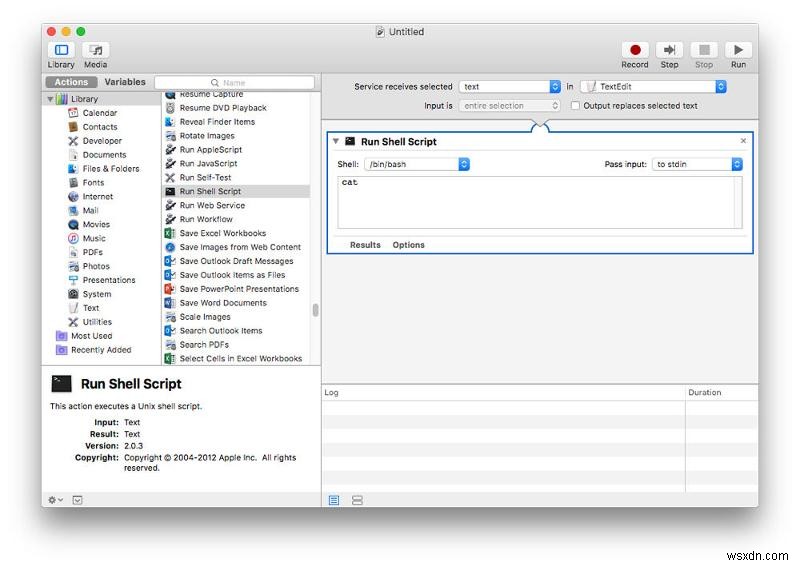Collapse the Run Shell Script action triangle
Image resolution: width=800 pixels, height=566 pixels.
pos(336,141)
